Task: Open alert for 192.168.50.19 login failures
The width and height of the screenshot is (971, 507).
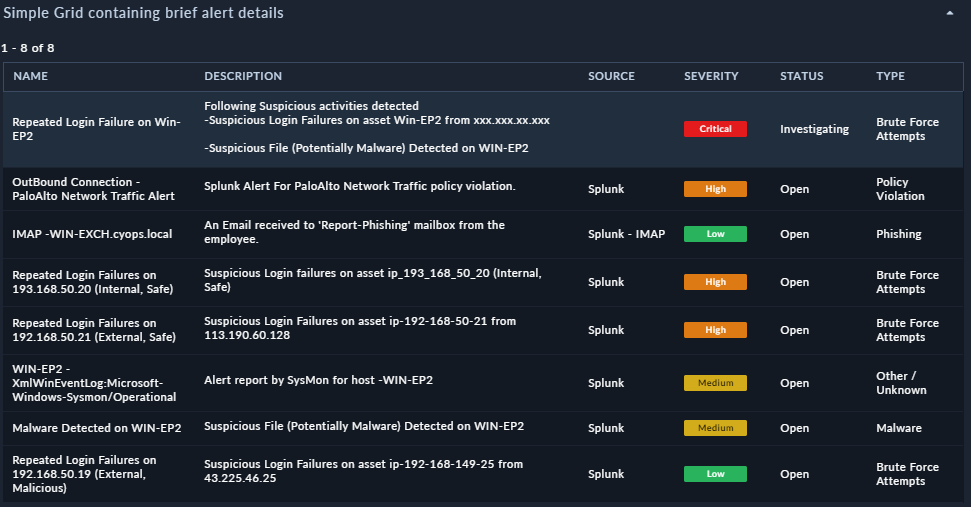Action: (x=84, y=474)
